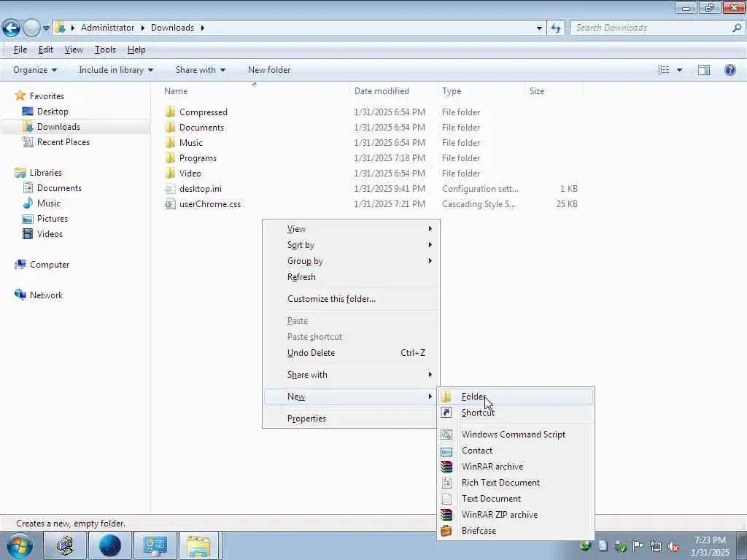This screenshot has height=560, width=747.
Task: Create a new Rich Text Document
Action: (516, 483)
